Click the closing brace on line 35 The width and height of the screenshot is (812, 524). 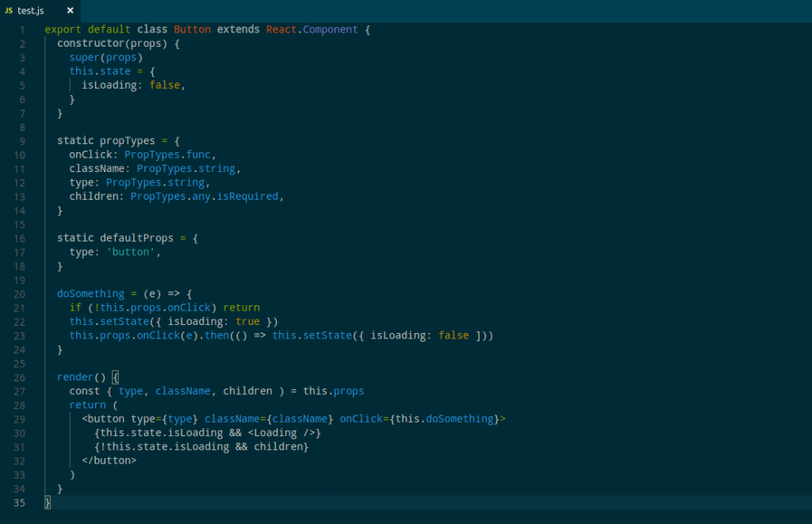click(x=48, y=503)
